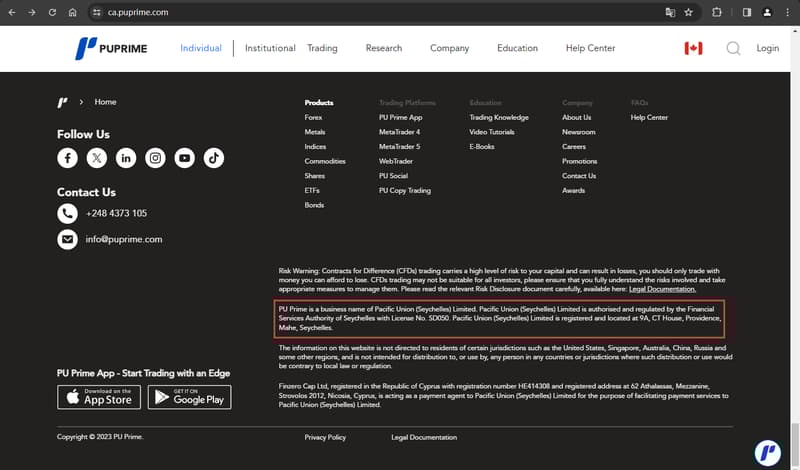
Task: Open the Awards link
Action: tap(573, 190)
